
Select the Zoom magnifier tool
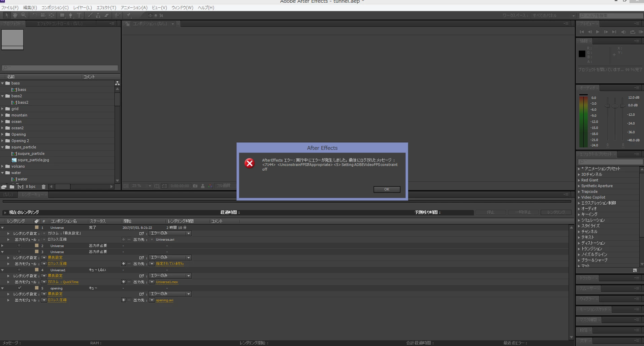tap(24, 15)
